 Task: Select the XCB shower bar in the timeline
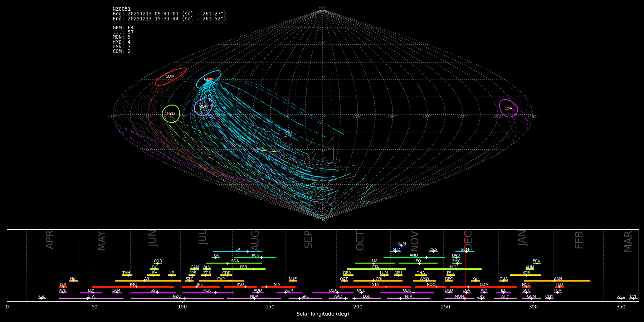(x=525, y=275)
